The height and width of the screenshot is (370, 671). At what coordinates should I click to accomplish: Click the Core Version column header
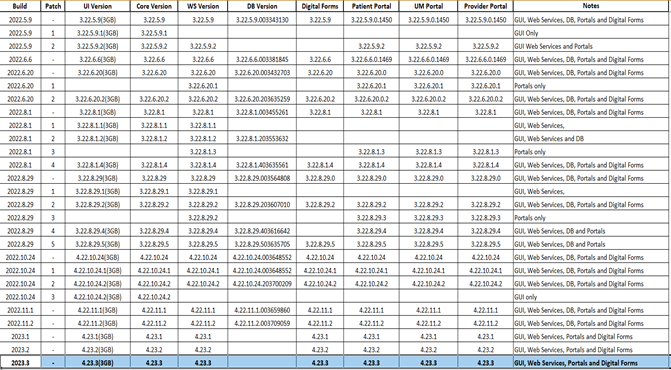154,6
